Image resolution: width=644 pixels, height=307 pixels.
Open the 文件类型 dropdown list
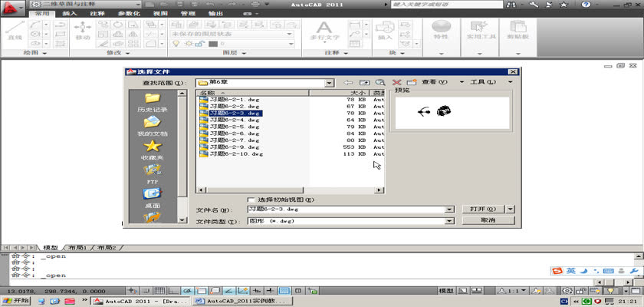pos(449,220)
